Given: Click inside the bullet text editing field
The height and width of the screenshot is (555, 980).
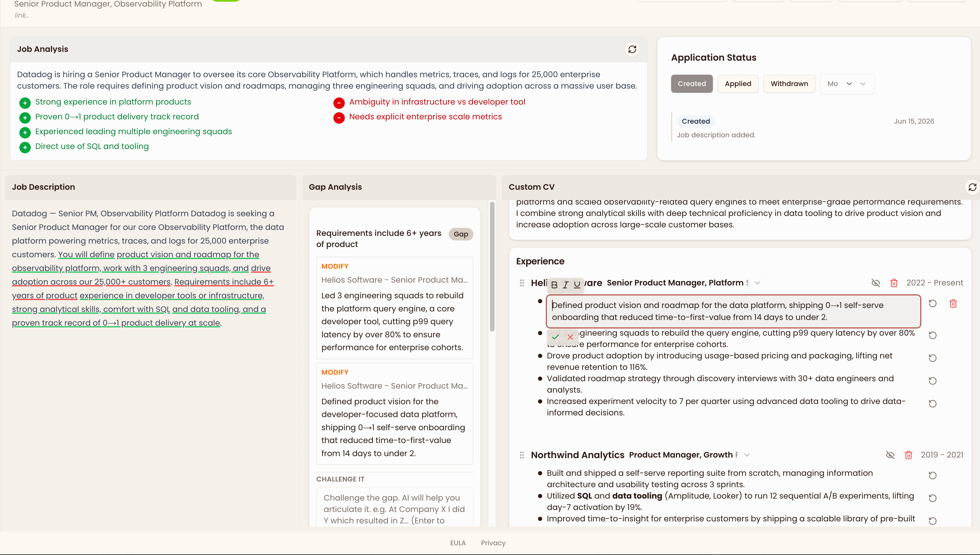Looking at the screenshot, I should pos(733,311).
